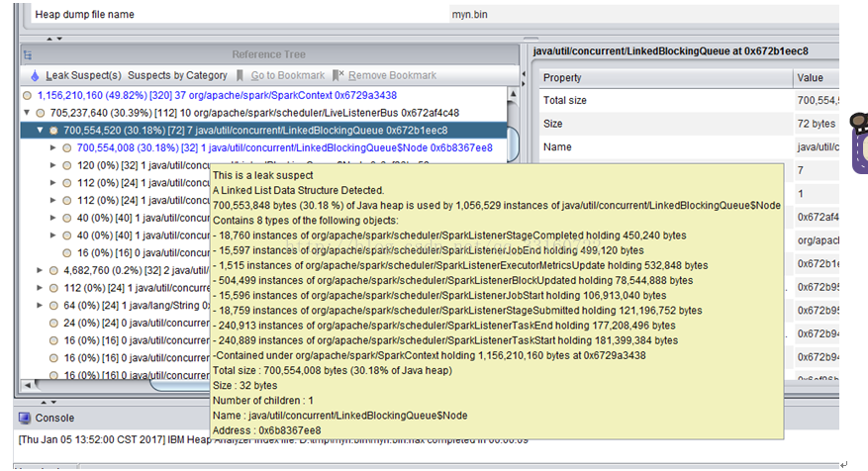Click the circle icon of LiveListenerBus row
The image size is (868, 471).
point(41,113)
